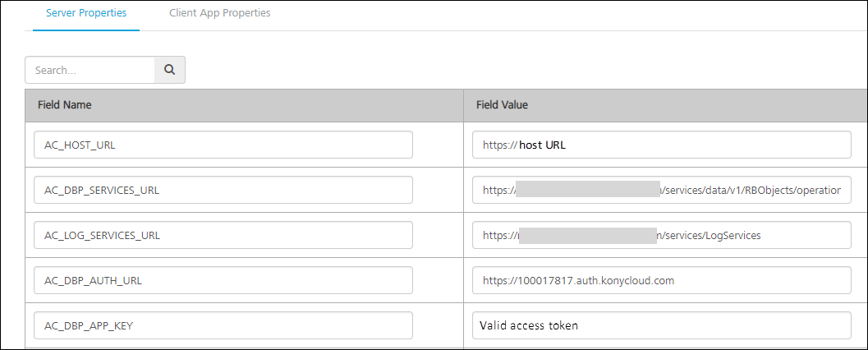Focus the Search text box
The height and width of the screenshot is (350, 868).
90,70
